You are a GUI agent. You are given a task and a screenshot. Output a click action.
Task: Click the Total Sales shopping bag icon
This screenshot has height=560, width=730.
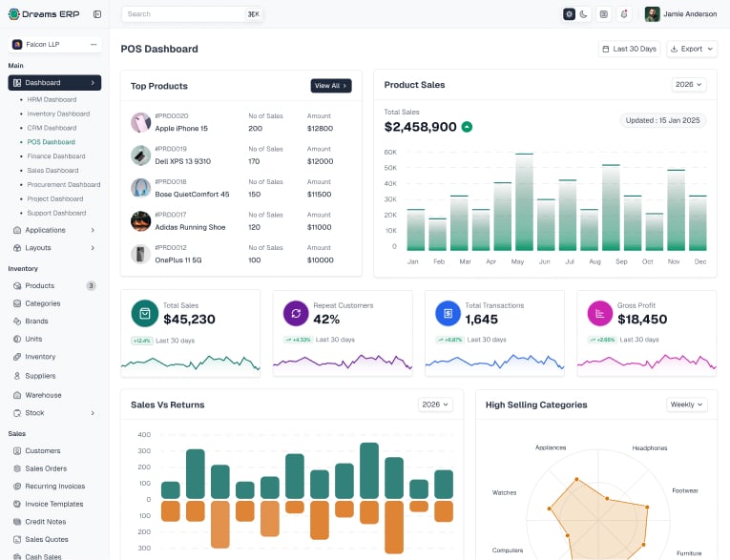point(145,313)
